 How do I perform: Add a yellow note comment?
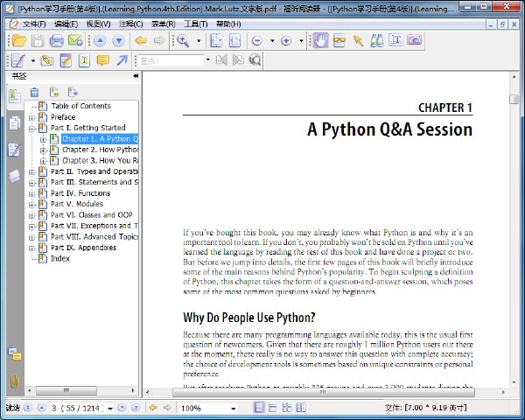tap(102, 60)
